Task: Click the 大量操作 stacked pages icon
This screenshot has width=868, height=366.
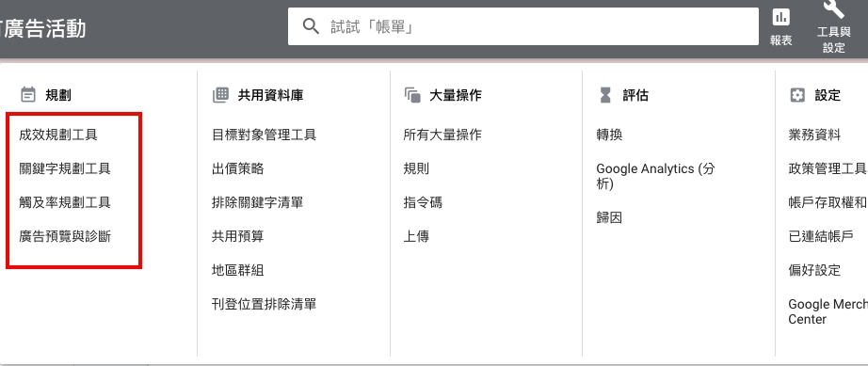Action: (x=412, y=95)
